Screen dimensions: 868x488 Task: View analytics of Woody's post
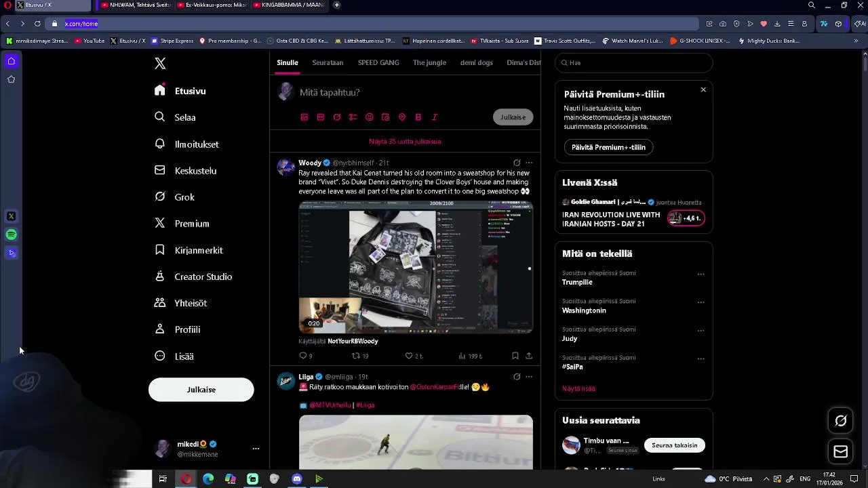tap(470, 356)
